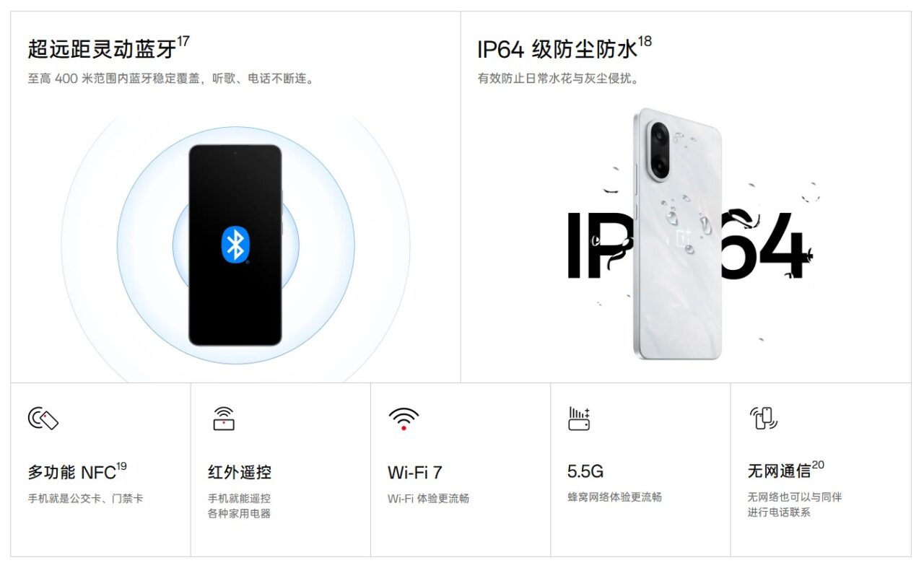Click the NFC card icon
This screenshot has width=924, height=568.
coord(43,419)
